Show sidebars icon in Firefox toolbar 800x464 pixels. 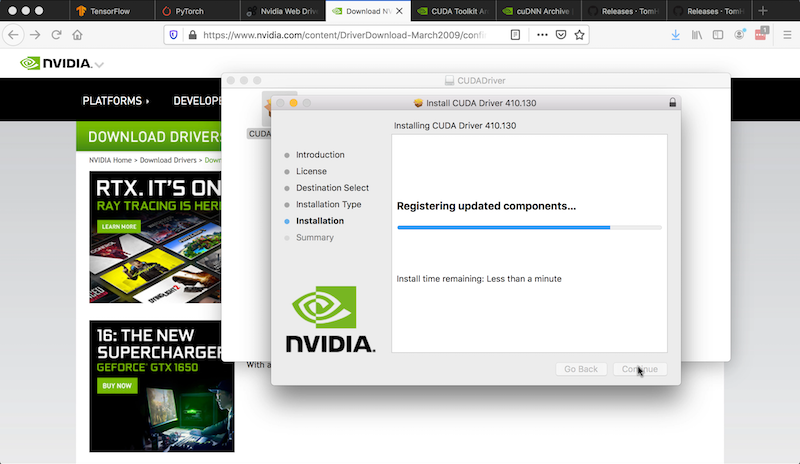(718, 35)
